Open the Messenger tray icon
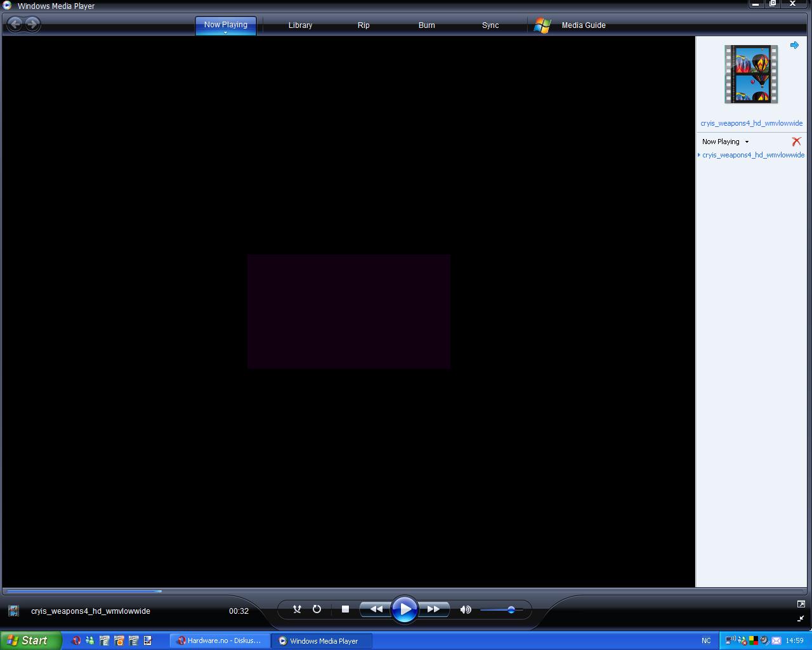Image resolution: width=812 pixels, height=650 pixels. [x=742, y=640]
